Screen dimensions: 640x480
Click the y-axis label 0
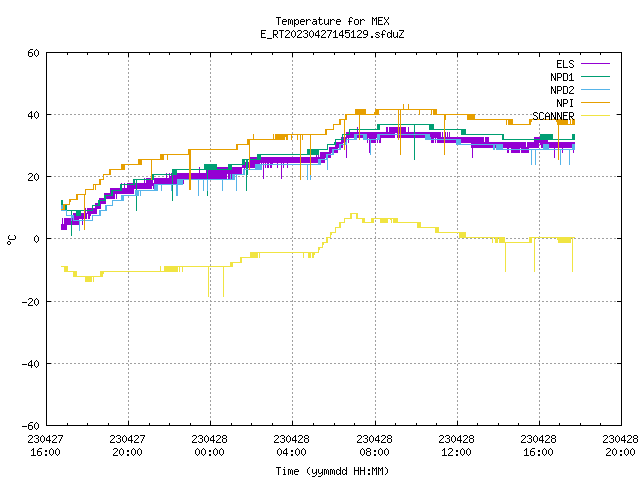click(x=37, y=239)
